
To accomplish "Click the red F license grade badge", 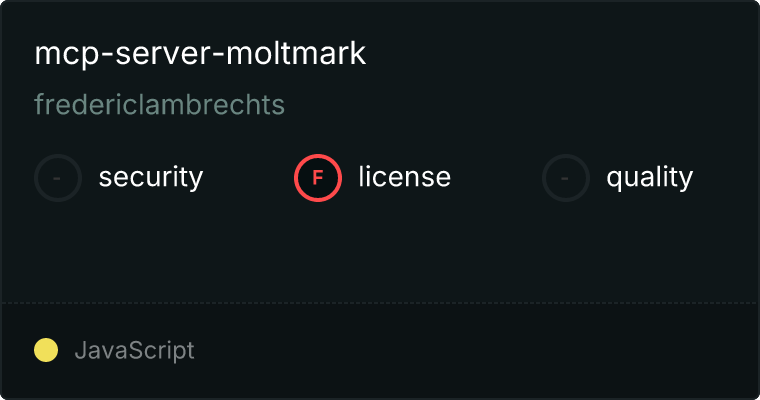I will 318,178.
